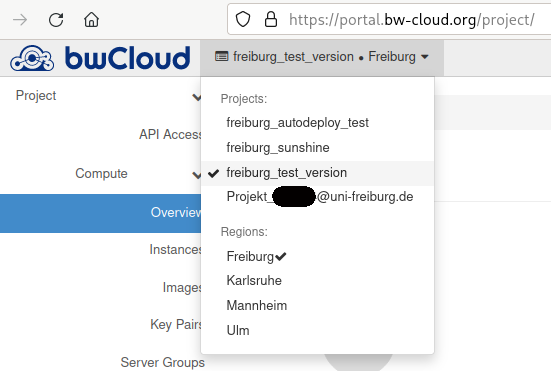Click the browser reload icon
Viewport: 551px width, 371px height.
click(56, 20)
